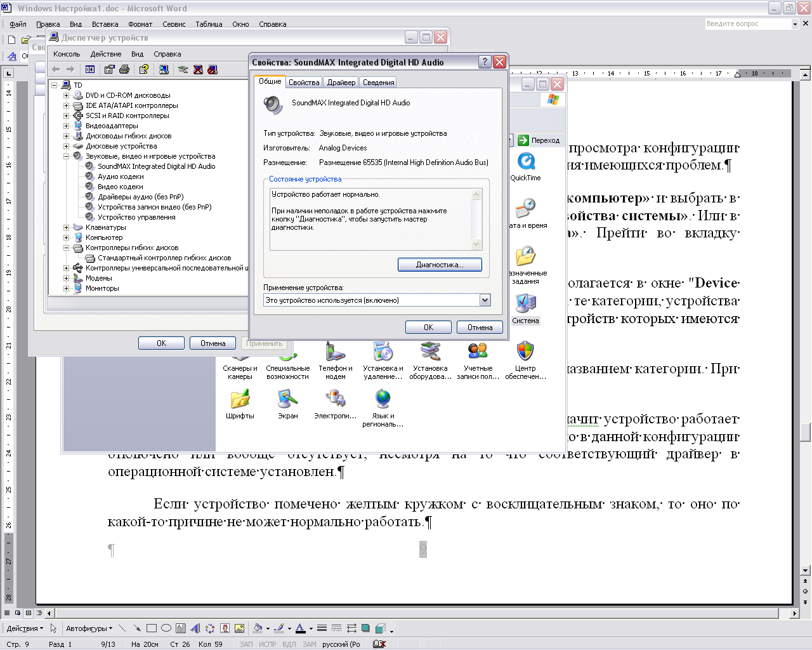812x650 pixels.
Task: Click the Диагностика button
Action: click(x=440, y=265)
